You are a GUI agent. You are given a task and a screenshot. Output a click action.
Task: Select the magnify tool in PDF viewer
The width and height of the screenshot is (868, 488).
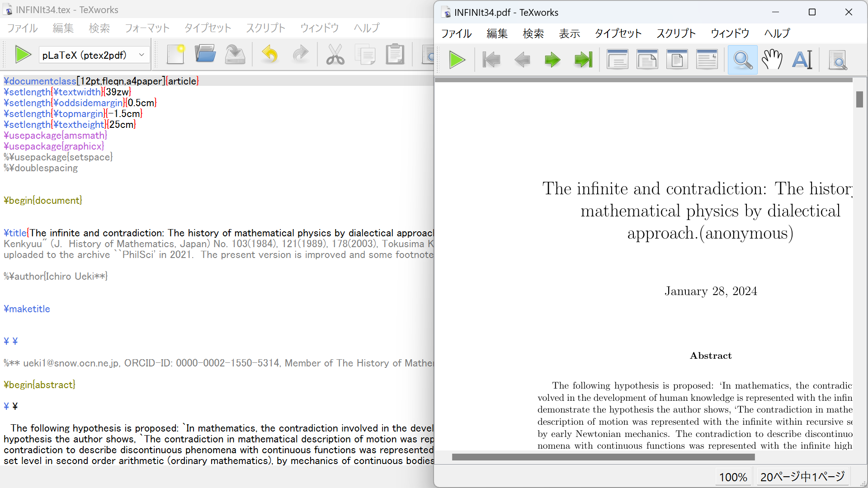743,60
